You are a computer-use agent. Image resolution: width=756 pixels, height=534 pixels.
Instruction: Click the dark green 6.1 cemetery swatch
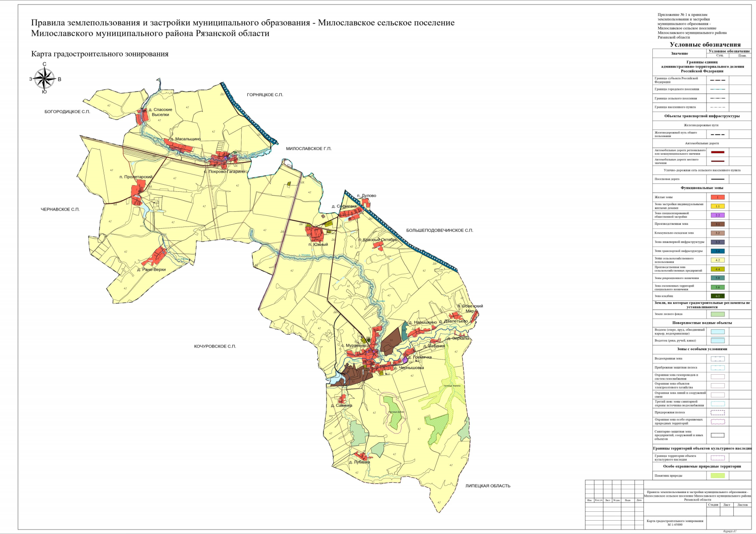(x=717, y=296)
